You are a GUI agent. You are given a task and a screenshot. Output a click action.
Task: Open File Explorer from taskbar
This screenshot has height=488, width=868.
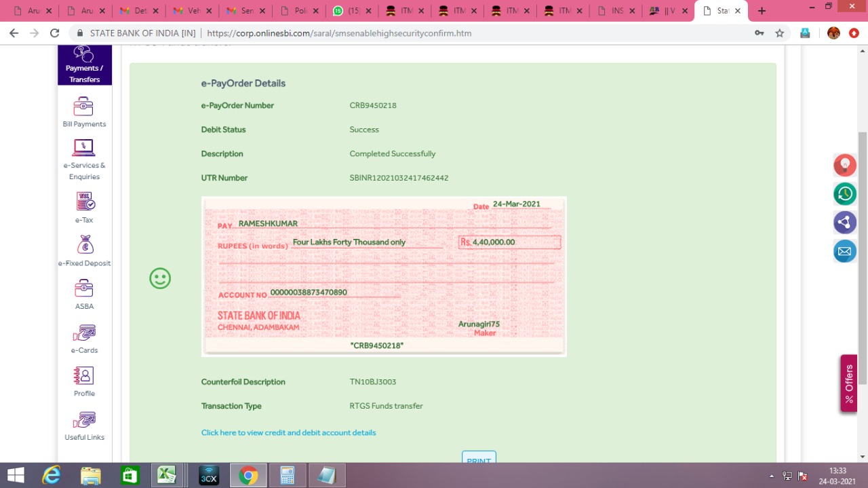pos(90,475)
